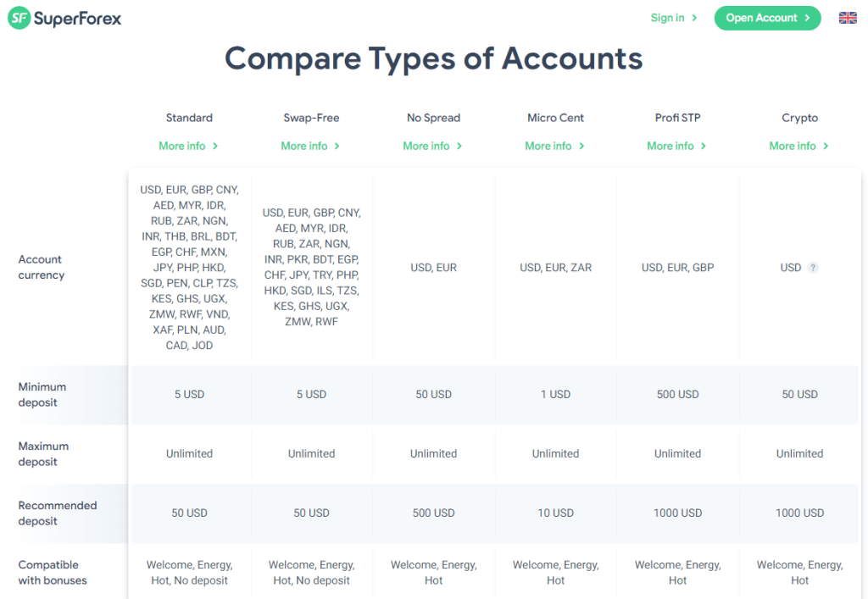Select the Standard account column header
The width and height of the screenshot is (868, 599).
189,118
